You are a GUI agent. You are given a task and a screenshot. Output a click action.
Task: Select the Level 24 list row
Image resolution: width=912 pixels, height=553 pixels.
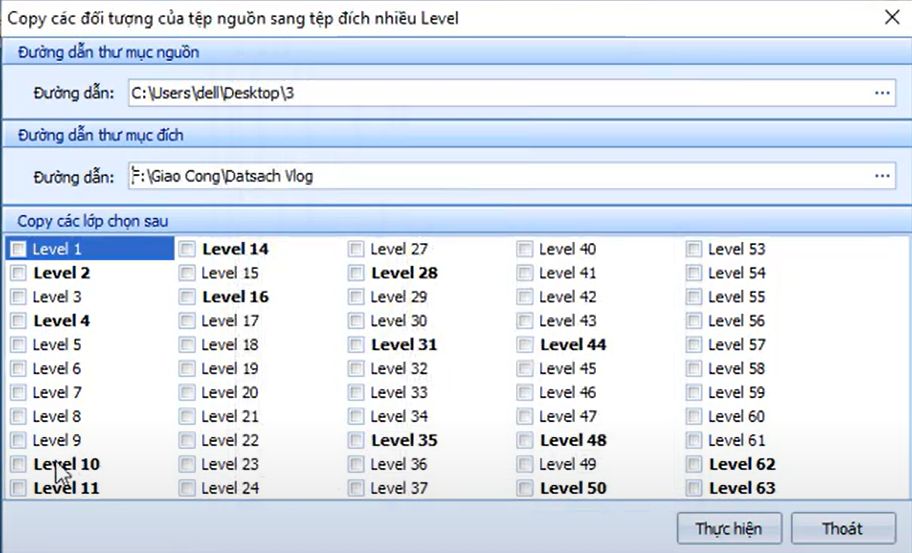(x=259, y=488)
